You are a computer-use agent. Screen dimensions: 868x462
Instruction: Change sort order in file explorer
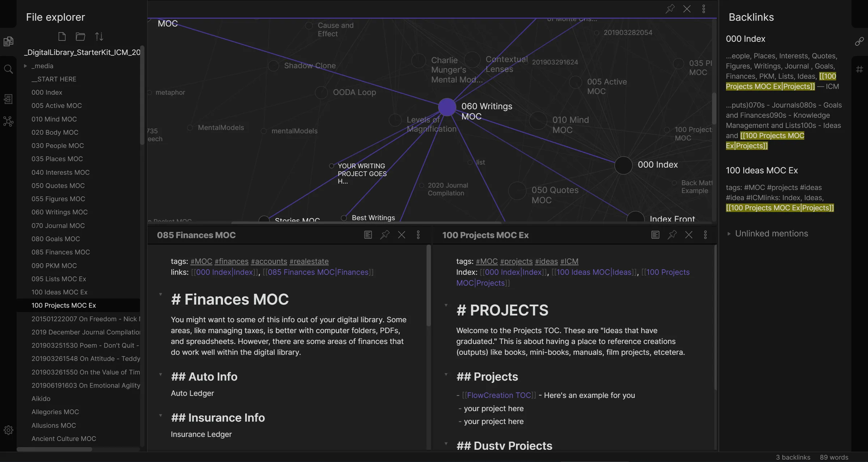pyautogui.click(x=99, y=37)
